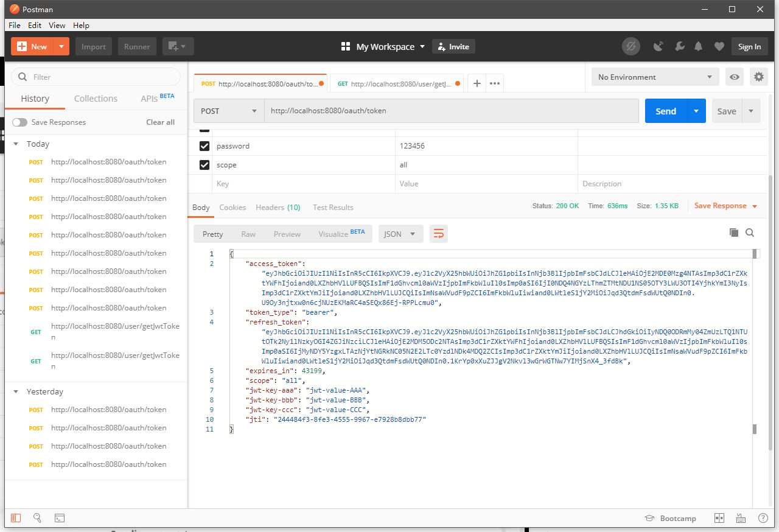The image size is (779, 532).
Task: Click the sync status icon in the header
Action: coord(631,46)
